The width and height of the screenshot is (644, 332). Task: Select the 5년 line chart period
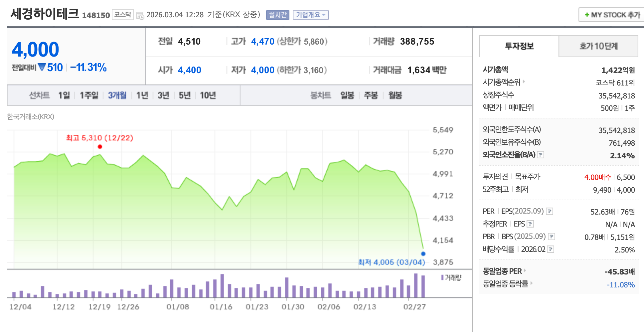coord(185,95)
